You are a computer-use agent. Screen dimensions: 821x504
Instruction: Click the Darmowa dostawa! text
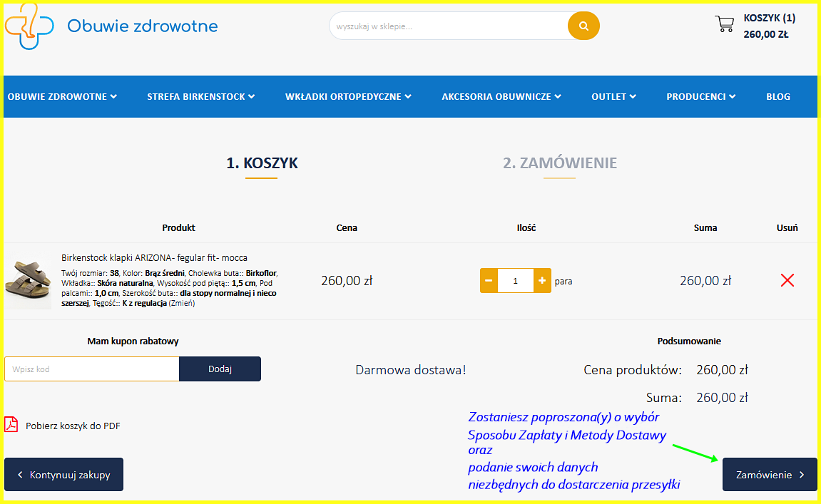(x=411, y=370)
